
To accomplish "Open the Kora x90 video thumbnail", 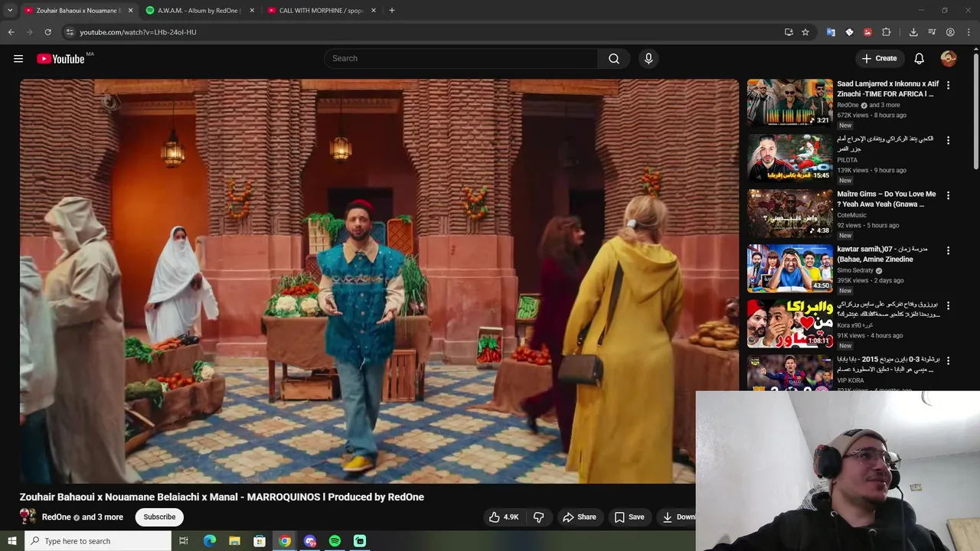I will (790, 323).
